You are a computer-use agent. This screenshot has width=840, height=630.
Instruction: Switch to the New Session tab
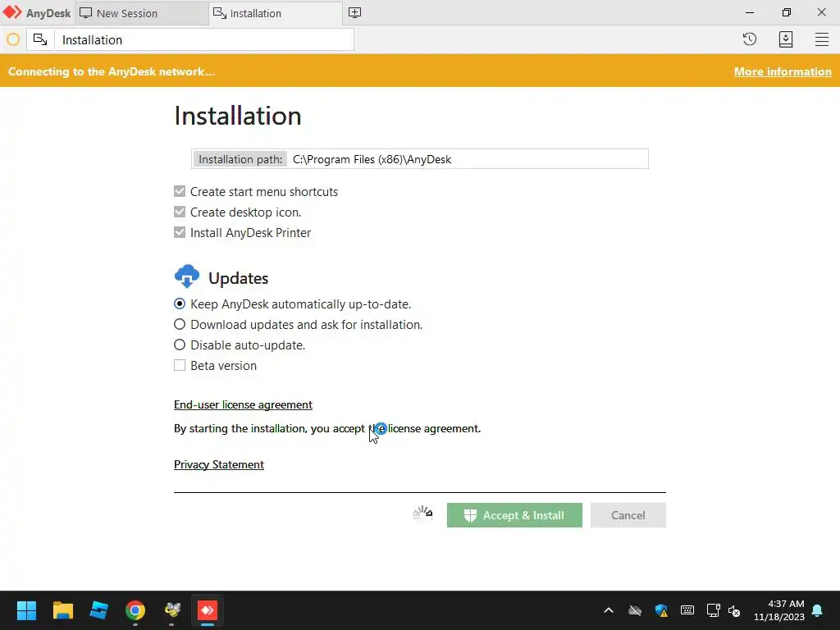click(141, 13)
